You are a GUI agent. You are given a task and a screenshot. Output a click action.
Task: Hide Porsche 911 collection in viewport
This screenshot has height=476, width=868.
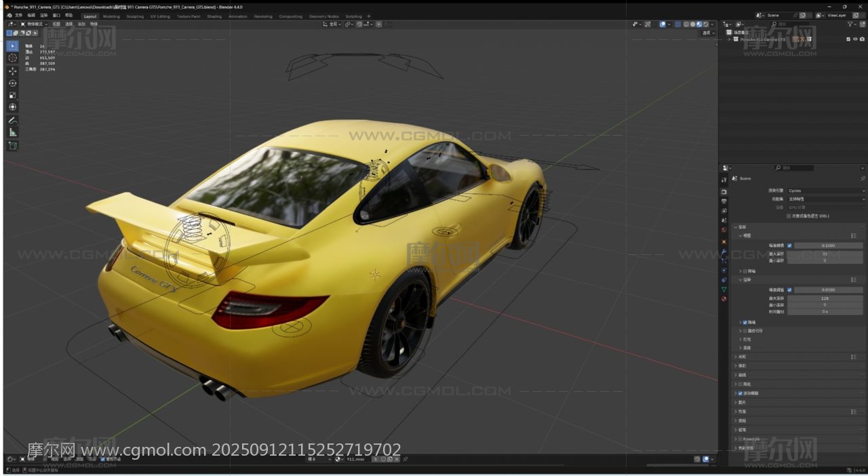click(x=855, y=39)
